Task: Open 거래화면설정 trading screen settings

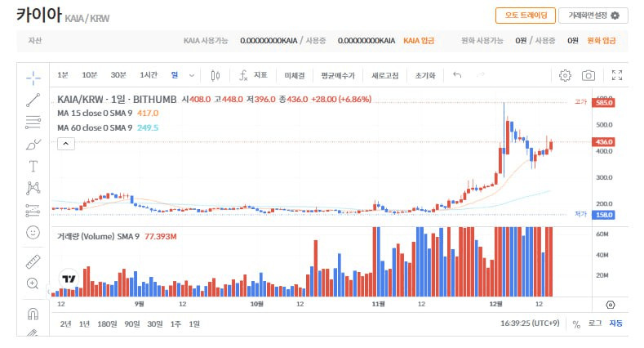Action: [x=593, y=16]
